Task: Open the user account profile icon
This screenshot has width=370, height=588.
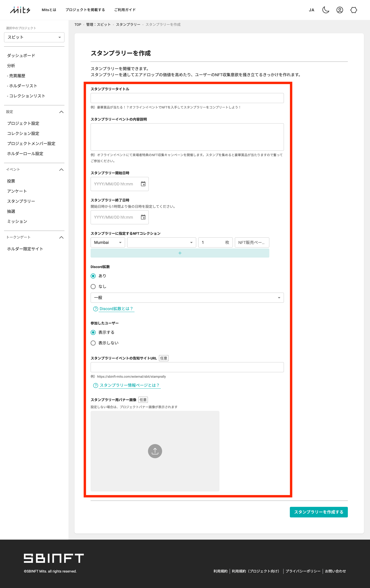Action: [x=340, y=10]
